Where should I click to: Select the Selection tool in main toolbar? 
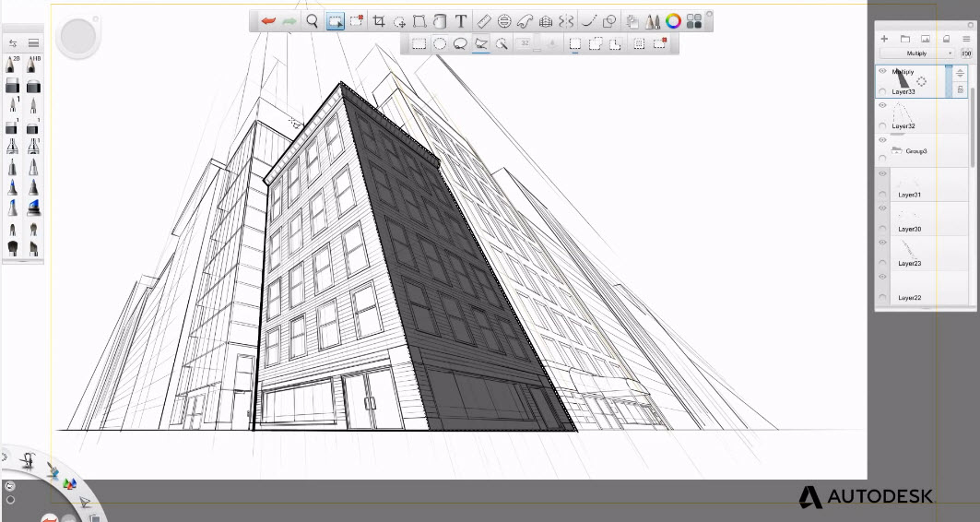(x=336, y=21)
